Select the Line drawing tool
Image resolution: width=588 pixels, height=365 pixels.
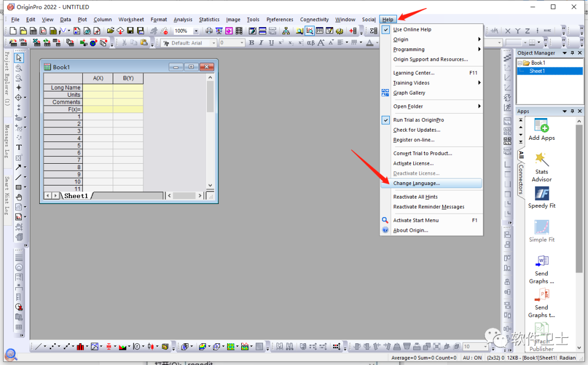click(x=19, y=177)
